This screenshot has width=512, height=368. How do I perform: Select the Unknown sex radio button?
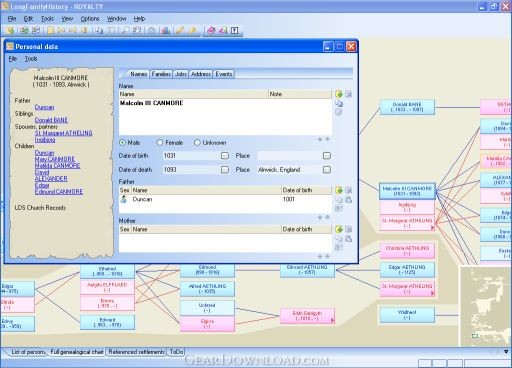[197, 143]
